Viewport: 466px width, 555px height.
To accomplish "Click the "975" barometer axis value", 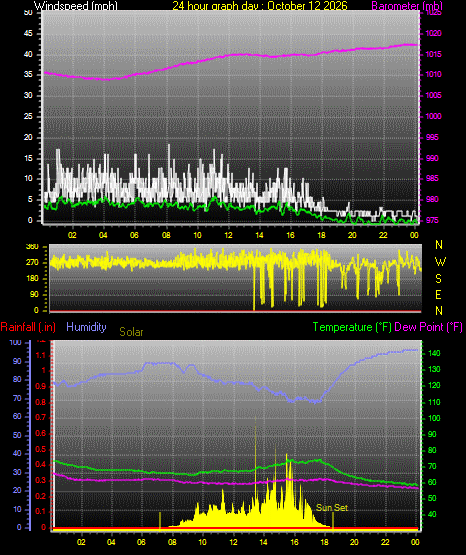I will click(x=432, y=221).
